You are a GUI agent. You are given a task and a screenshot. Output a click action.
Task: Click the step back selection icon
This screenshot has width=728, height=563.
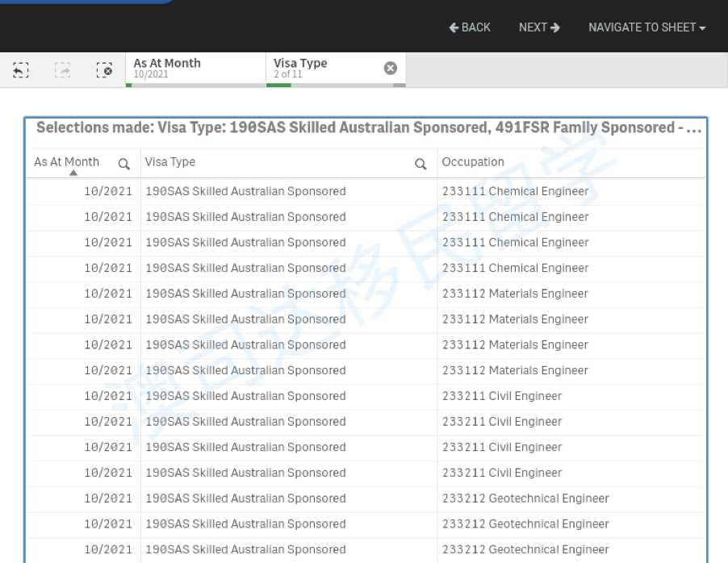pyautogui.click(x=21, y=70)
